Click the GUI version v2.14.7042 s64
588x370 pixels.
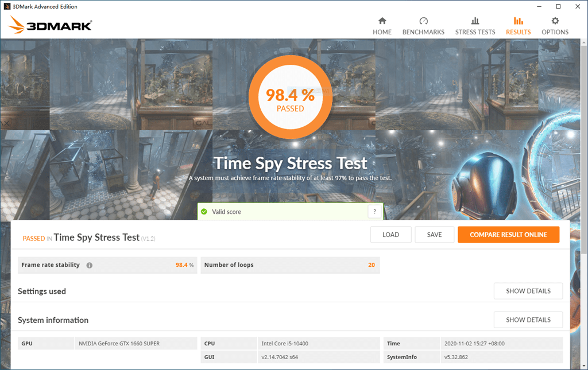(x=280, y=357)
